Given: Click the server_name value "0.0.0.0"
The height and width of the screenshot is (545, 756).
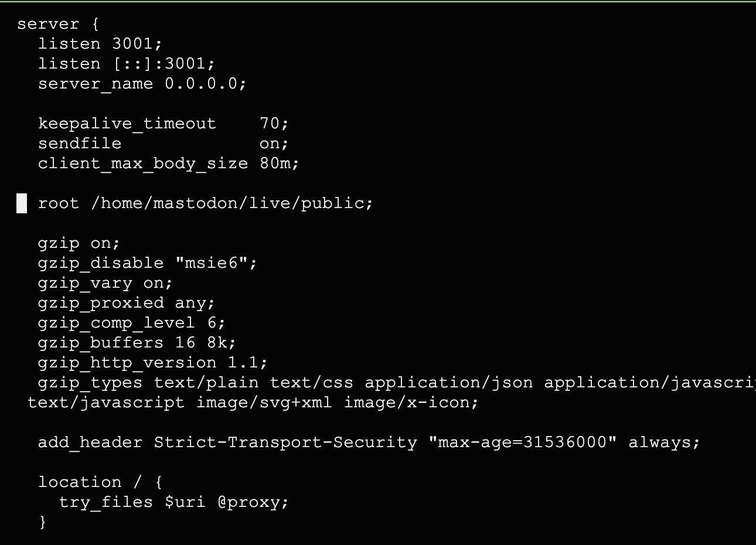Looking at the screenshot, I should [x=201, y=84].
